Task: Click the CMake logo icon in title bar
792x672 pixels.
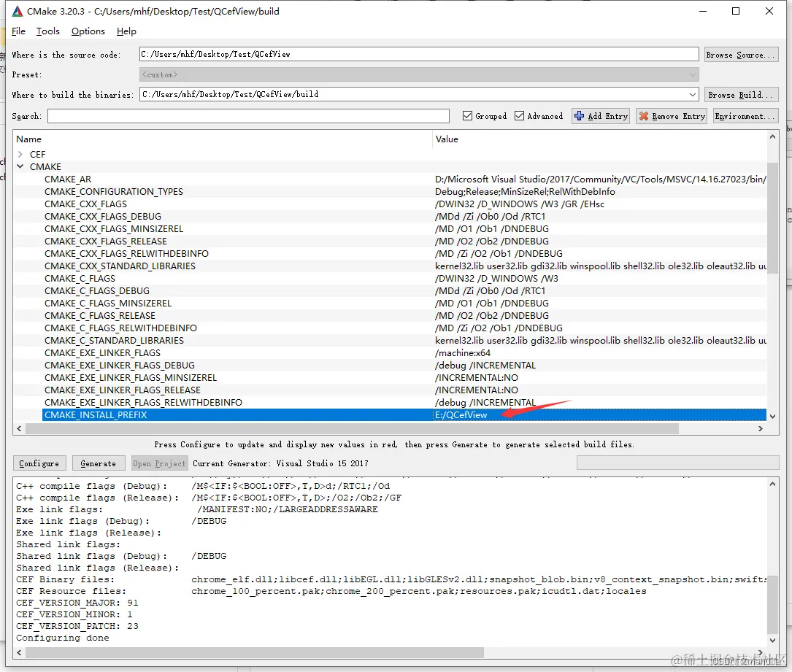Action: [18, 11]
